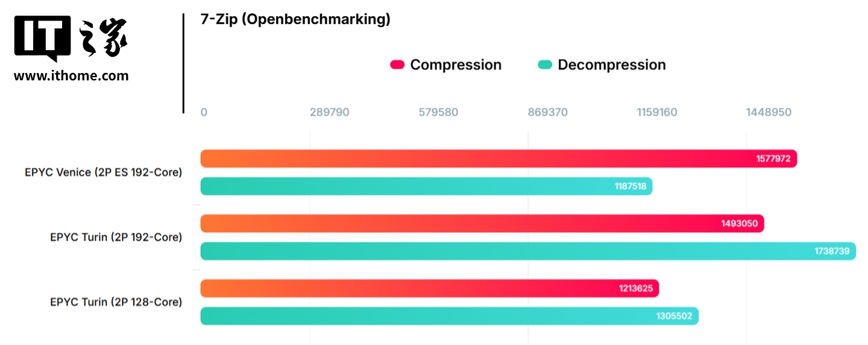The height and width of the screenshot is (345, 868).
Task: Click the 0 axis origin label
Action: (x=204, y=112)
